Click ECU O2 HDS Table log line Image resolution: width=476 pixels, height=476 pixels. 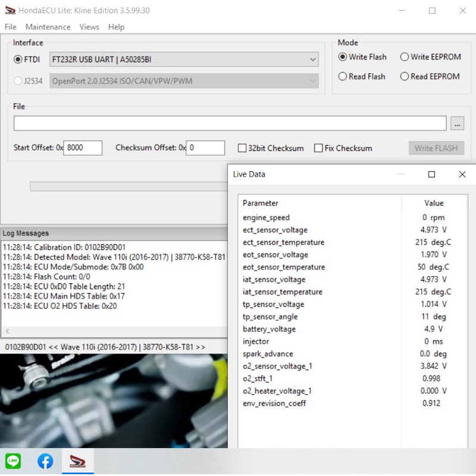pos(60,306)
